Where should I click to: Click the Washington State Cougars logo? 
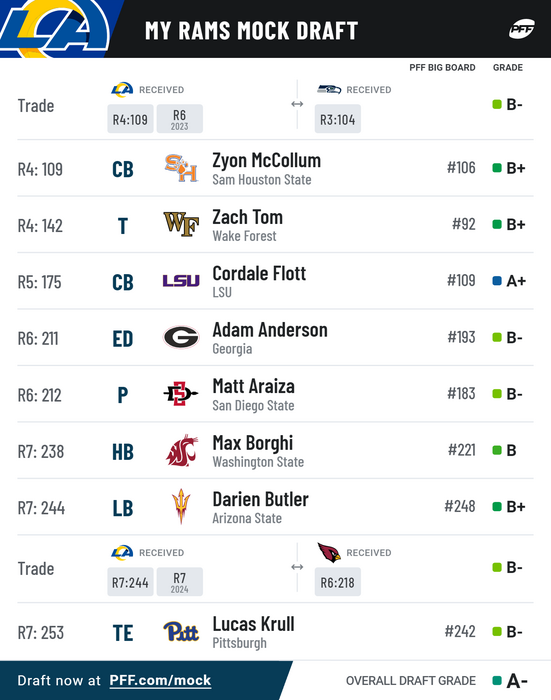[182, 450]
